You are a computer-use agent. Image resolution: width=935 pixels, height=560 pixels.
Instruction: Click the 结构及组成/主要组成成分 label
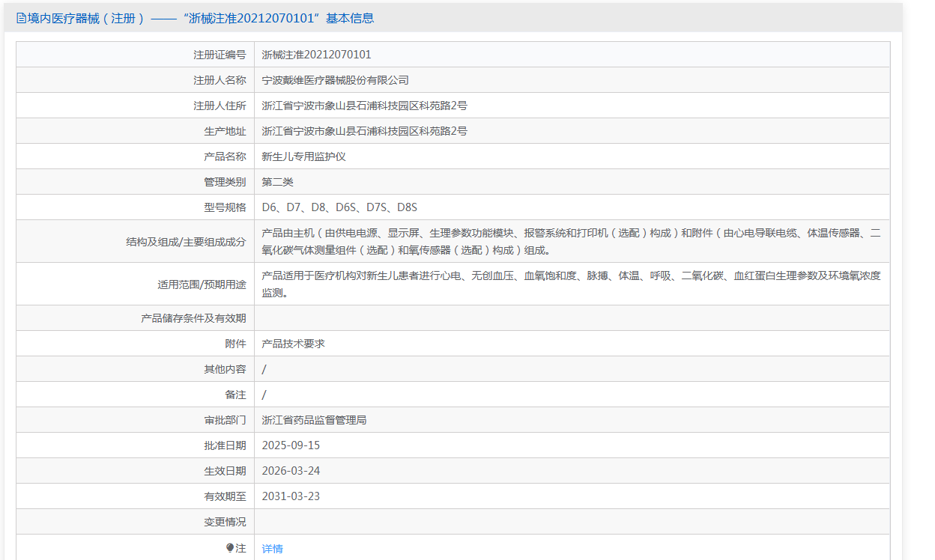point(186,242)
